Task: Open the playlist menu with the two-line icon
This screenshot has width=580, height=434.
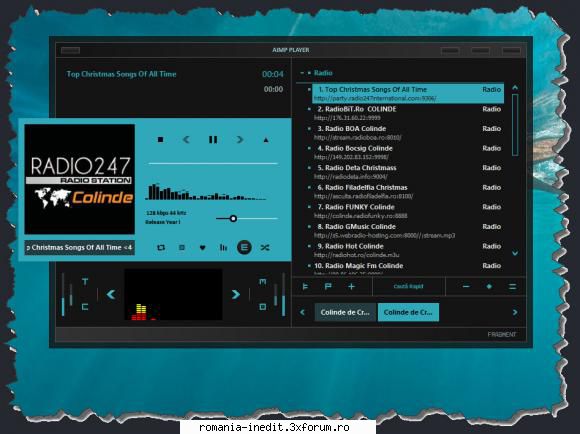Action: 512,286
